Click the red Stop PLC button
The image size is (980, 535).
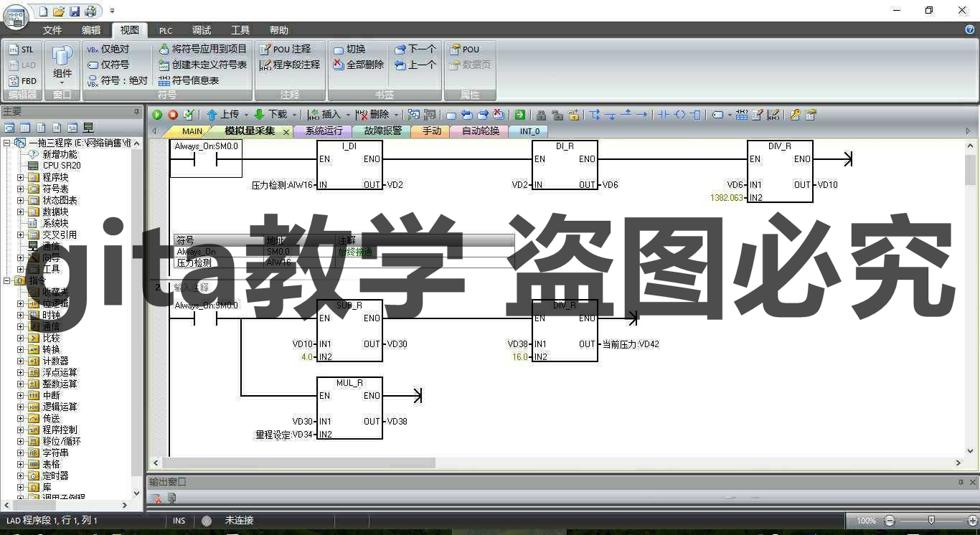pyautogui.click(x=173, y=115)
